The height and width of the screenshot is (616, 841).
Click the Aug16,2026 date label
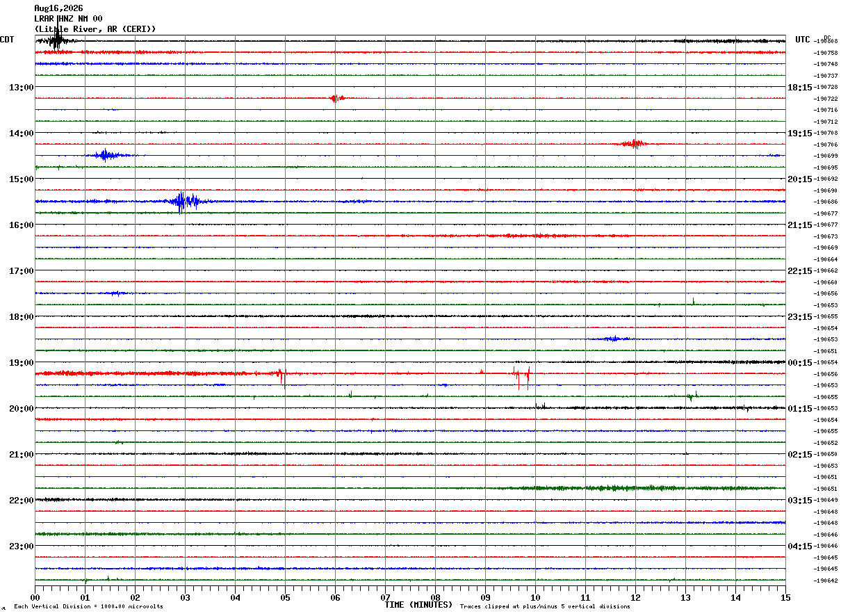point(58,8)
